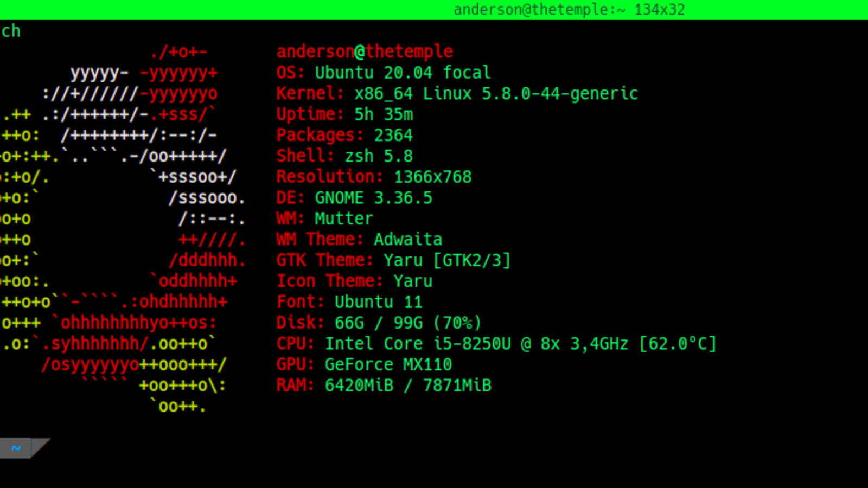
Task: Click the terminal title anderson@thetemple:~ 134x32
Action: (x=569, y=9)
